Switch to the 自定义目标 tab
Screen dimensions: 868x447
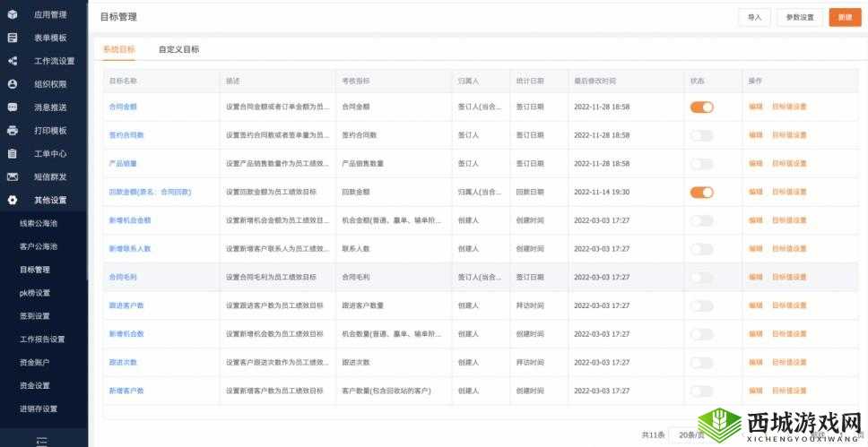point(178,49)
